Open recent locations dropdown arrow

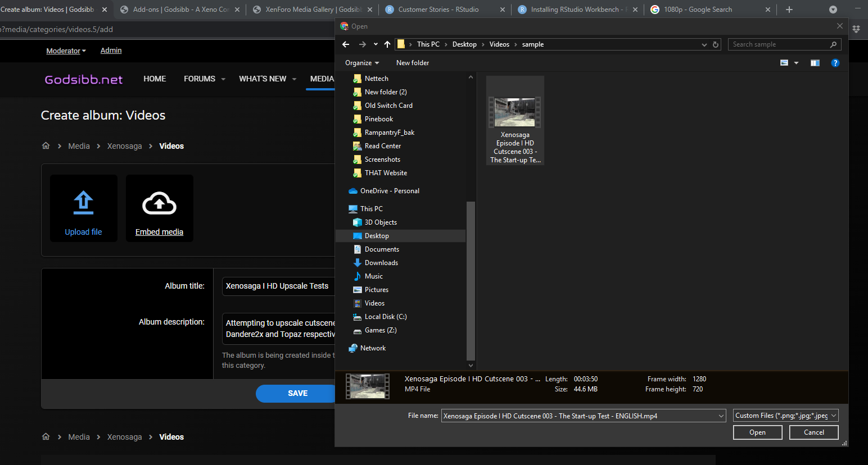point(376,44)
